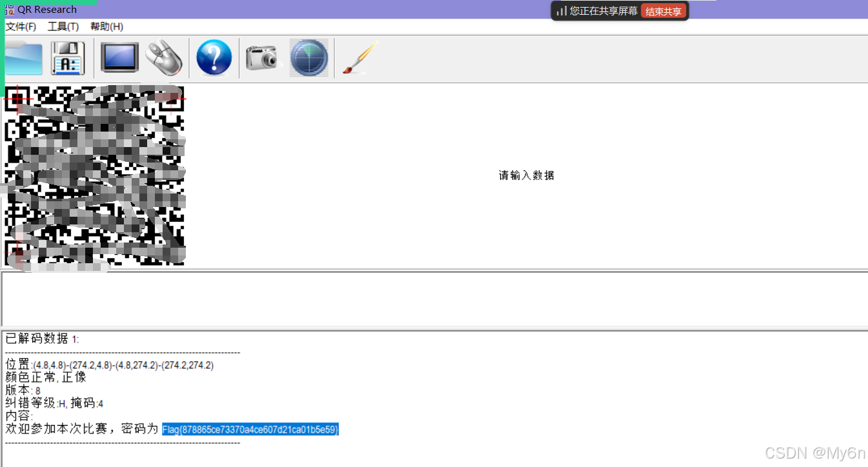Image resolution: width=868 pixels, height=467 pixels.
Task: Click the QR Research title bar icon
Action: (9, 10)
